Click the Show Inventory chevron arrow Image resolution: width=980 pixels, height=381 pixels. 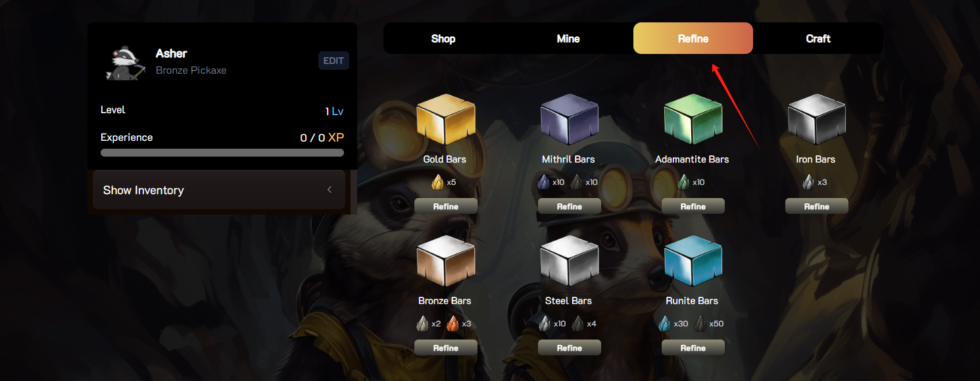(330, 190)
